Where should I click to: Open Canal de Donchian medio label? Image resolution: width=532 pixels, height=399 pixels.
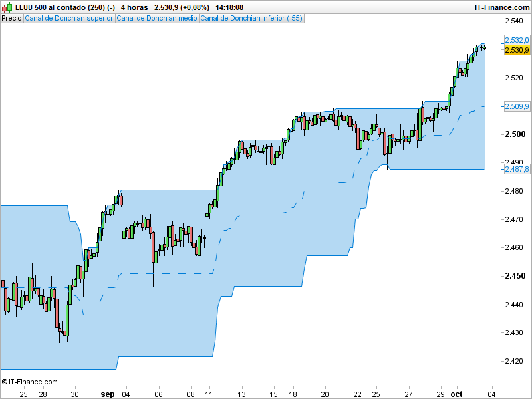[x=157, y=19]
